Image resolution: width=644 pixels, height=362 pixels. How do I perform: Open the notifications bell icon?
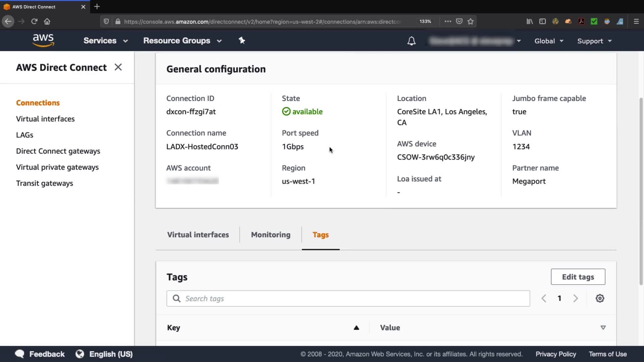tap(411, 41)
